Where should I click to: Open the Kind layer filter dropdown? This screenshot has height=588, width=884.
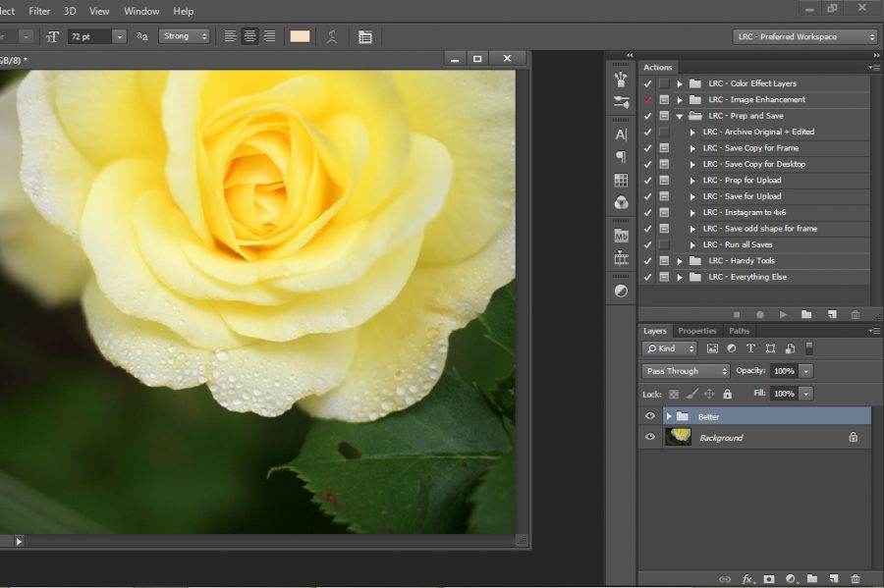[670, 348]
